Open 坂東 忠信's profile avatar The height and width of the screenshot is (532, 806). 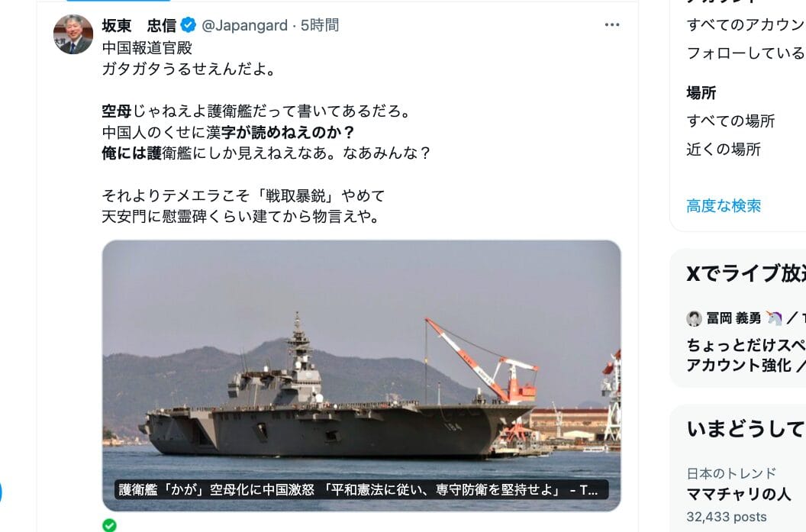pos(73,34)
